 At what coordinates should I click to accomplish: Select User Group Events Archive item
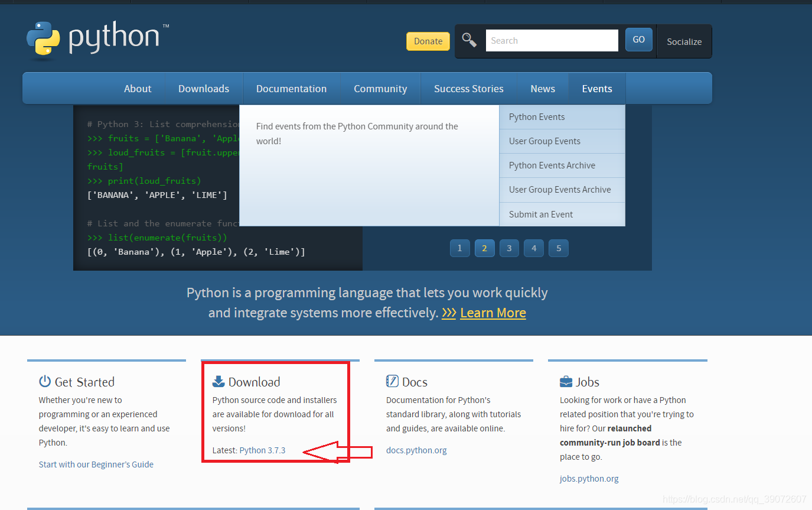[562, 190]
